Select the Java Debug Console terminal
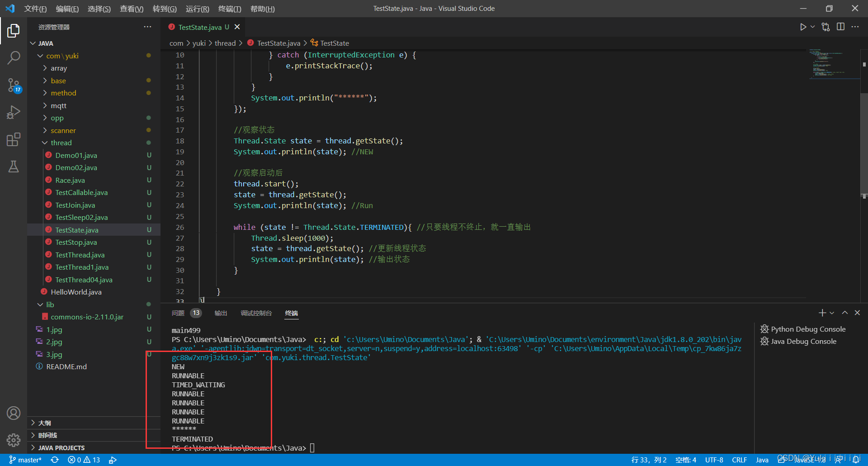Viewport: 868px width, 466px height. coord(799,341)
